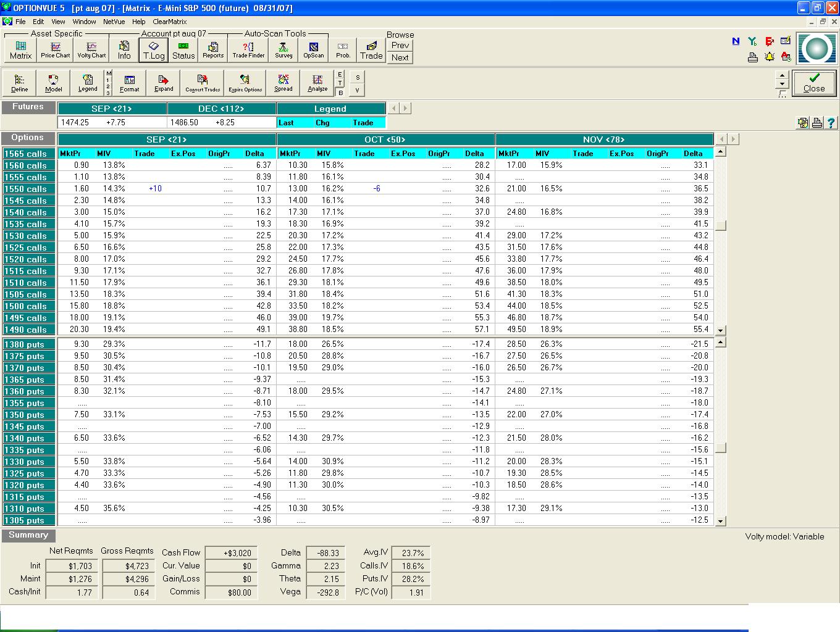The height and width of the screenshot is (632, 840).
Task: Open the Define tool
Action: click(20, 82)
